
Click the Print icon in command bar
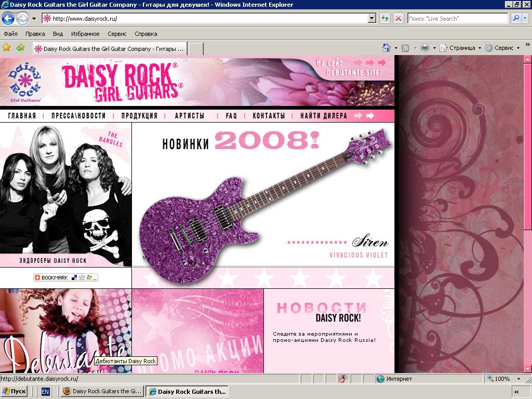tap(425, 48)
